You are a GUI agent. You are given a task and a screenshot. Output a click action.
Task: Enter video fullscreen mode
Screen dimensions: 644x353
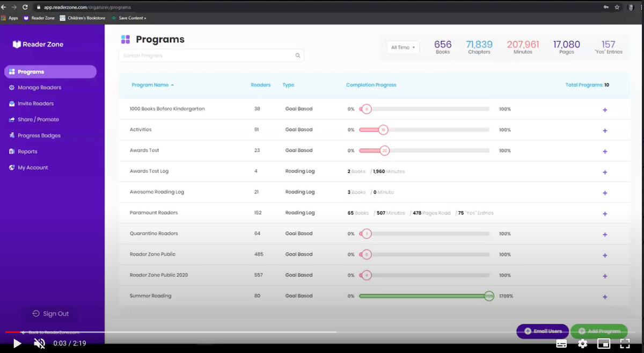point(625,343)
